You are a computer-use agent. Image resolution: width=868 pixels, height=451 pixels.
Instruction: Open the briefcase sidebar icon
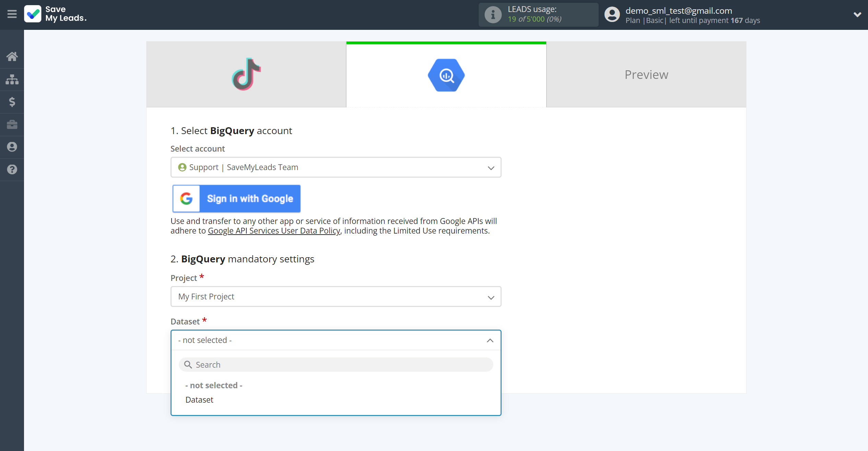pyautogui.click(x=12, y=124)
